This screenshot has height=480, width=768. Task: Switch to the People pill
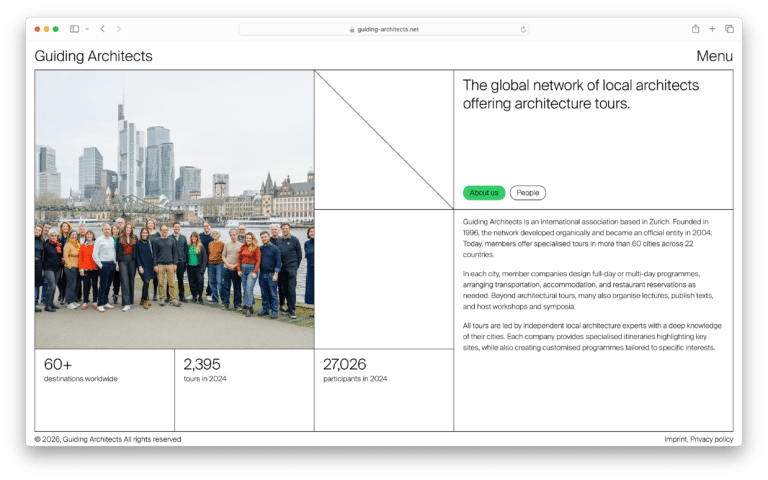[x=528, y=193]
